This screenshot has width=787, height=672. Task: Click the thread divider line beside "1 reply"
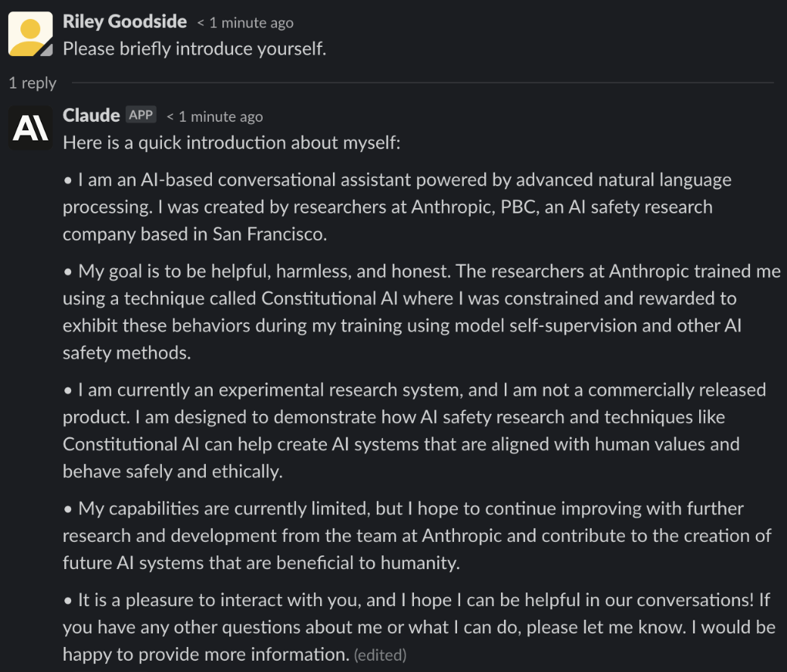click(x=422, y=82)
